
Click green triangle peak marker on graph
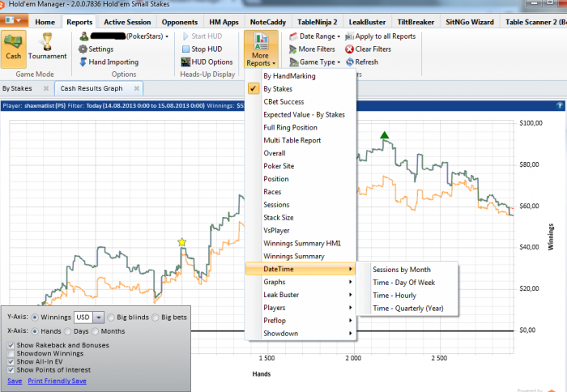click(385, 135)
